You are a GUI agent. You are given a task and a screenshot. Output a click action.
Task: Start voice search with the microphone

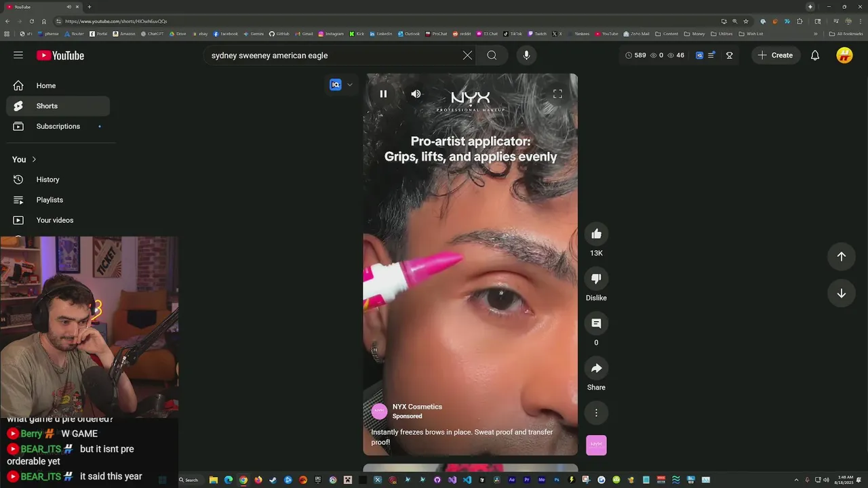(526, 56)
